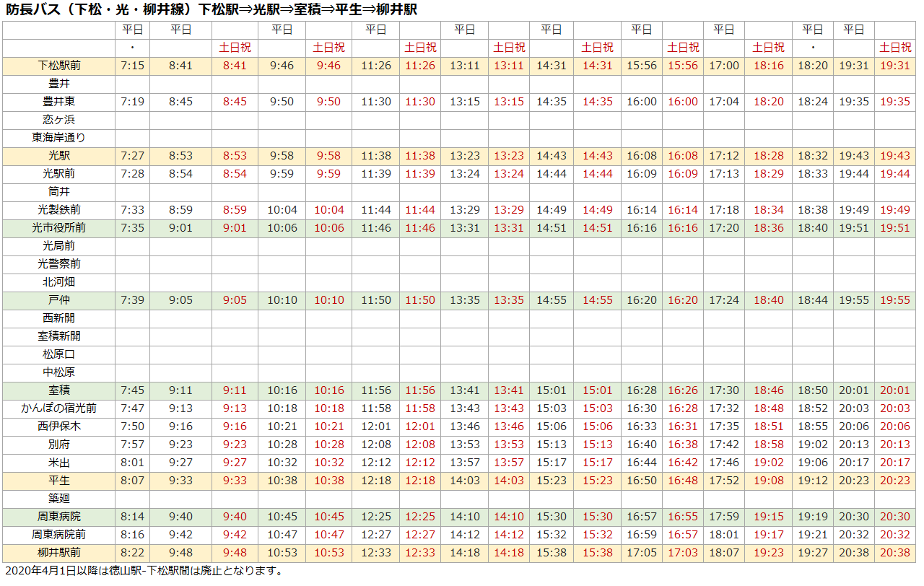Click the 15:38 black arrival at 柳井駅前
The height and width of the screenshot is (586, 924).
click(552, 553)
